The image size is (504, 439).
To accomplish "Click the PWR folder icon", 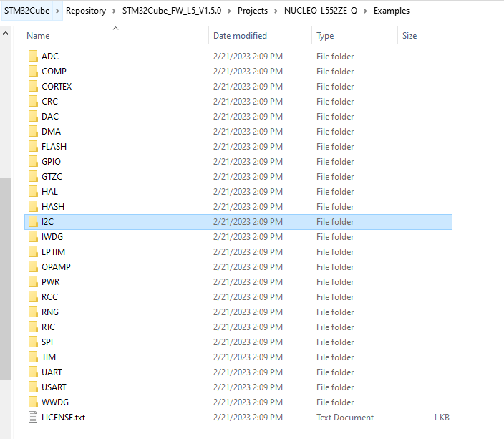I will pos(33,281).
